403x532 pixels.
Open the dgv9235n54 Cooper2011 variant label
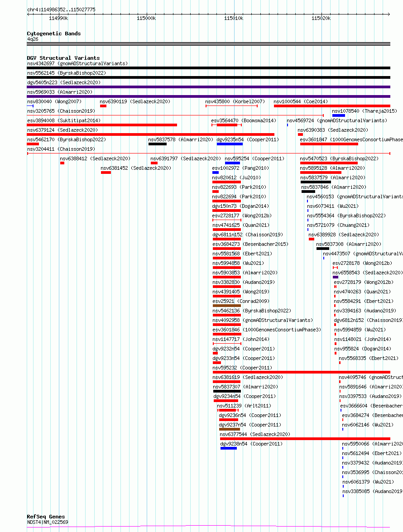click(248, 139)
